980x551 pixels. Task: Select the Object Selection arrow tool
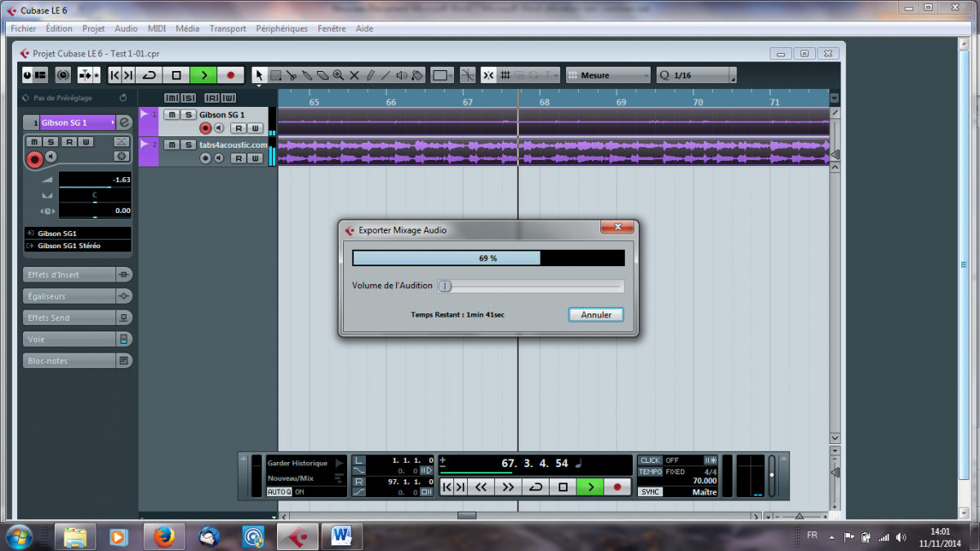[259, 75]
